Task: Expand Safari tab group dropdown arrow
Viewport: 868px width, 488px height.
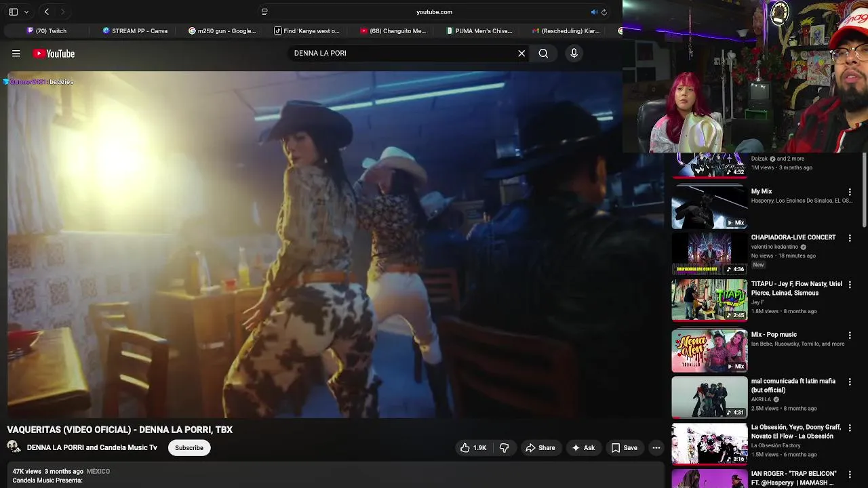Action: [x=26, y=12]
